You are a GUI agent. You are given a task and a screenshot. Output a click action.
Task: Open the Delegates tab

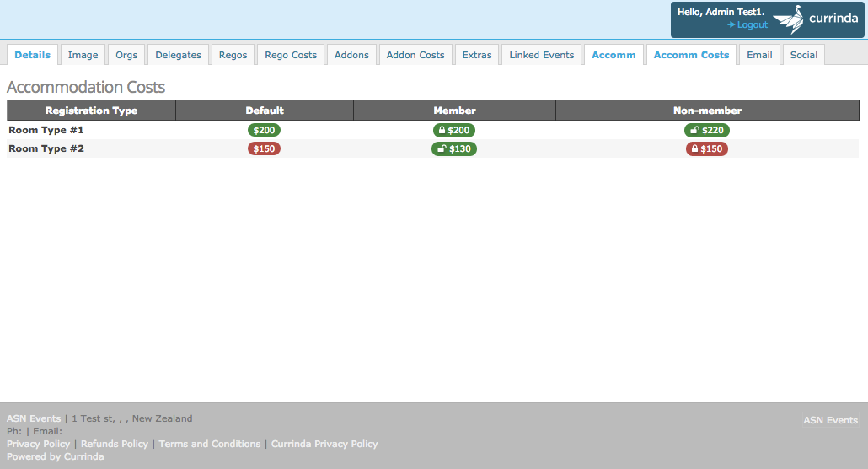point(179,55)
